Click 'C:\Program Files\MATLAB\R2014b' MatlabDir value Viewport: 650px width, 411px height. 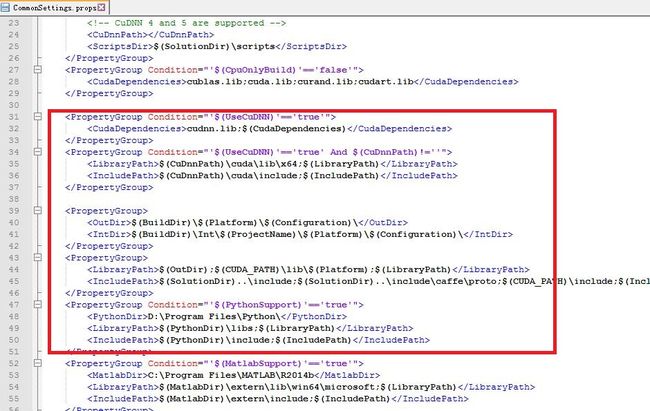[x=231, y=375]
